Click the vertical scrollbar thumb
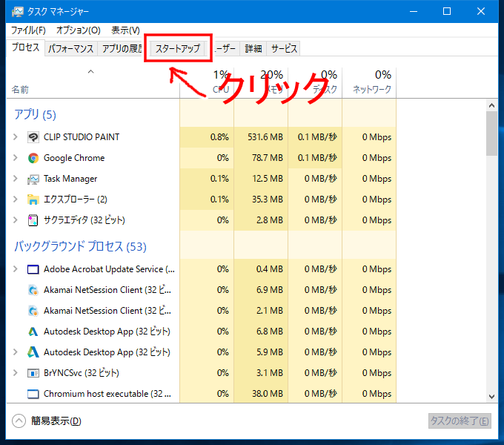504x445 pixels. click(x=491, y=133)
